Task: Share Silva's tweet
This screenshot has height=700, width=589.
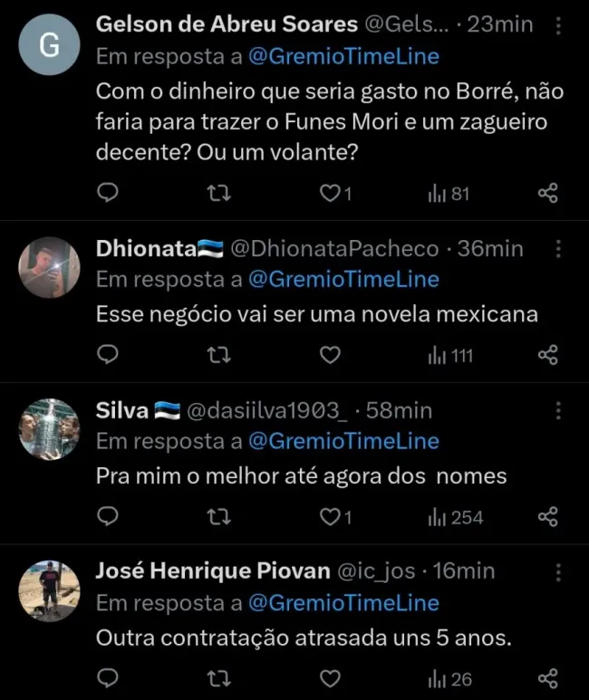Action: coord(547,517)
